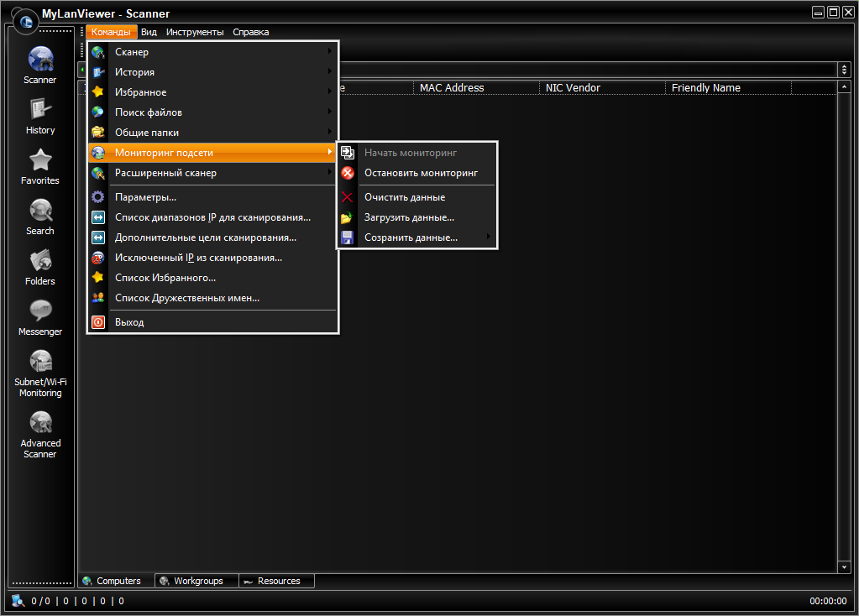Screen dimensions: 859x616
Task: Choose Выход to exit program
Action: pos(212,322)
